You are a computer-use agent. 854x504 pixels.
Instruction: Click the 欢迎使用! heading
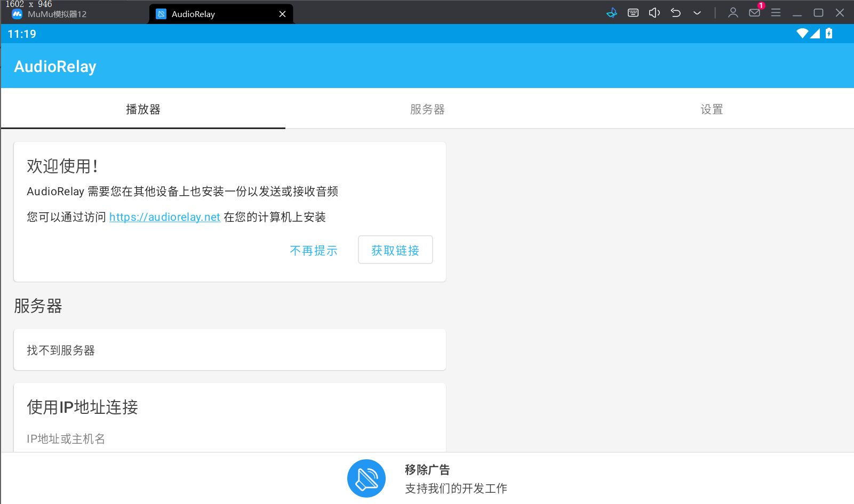[x=62, y=166]
